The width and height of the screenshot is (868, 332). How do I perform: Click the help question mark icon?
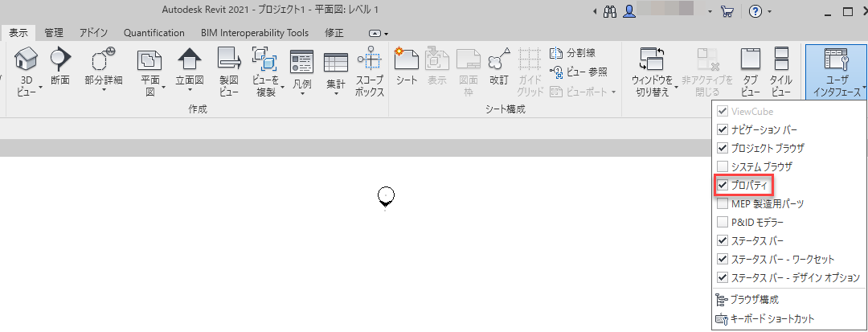pos(756,11)
